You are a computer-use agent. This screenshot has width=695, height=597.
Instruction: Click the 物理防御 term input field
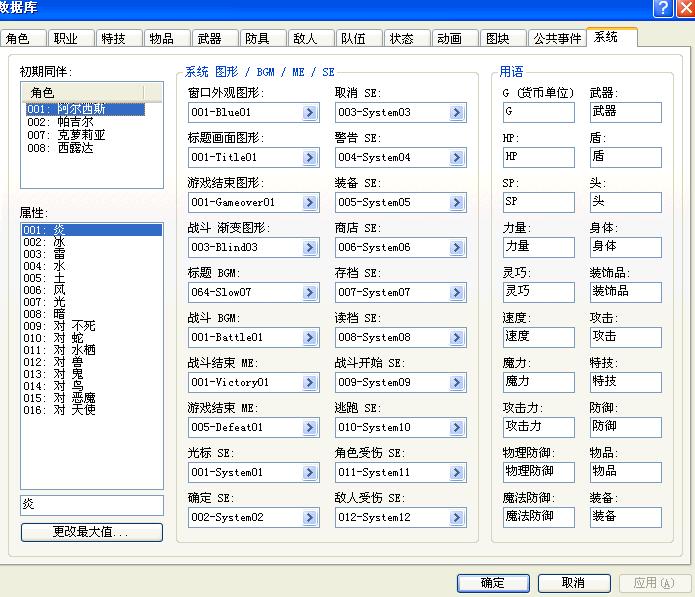[x=539, y=472]
